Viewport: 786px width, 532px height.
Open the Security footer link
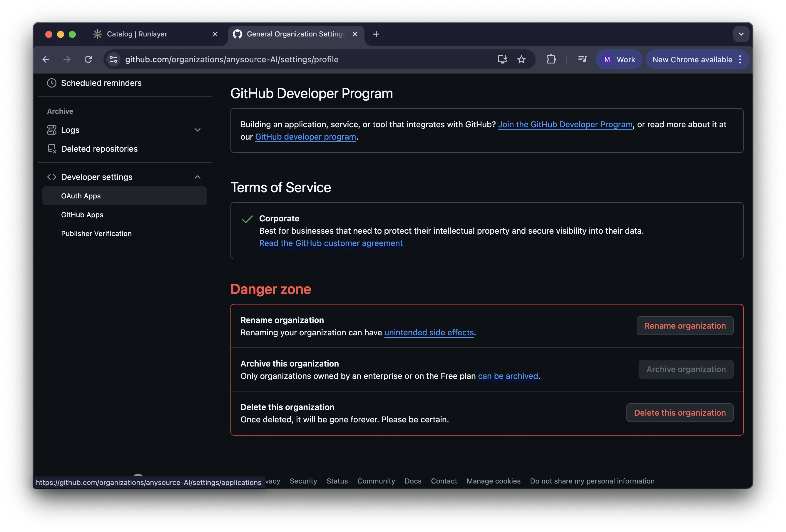[303, 481]
